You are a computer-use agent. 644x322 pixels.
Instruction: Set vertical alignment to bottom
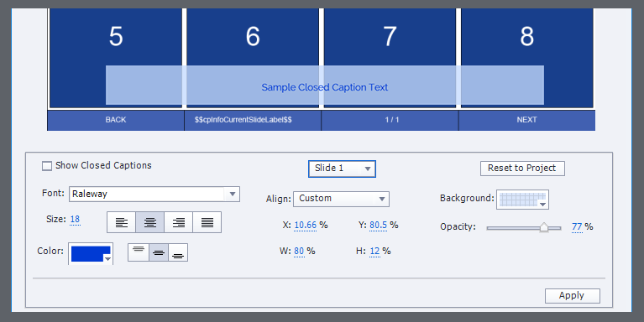(178, 252)
